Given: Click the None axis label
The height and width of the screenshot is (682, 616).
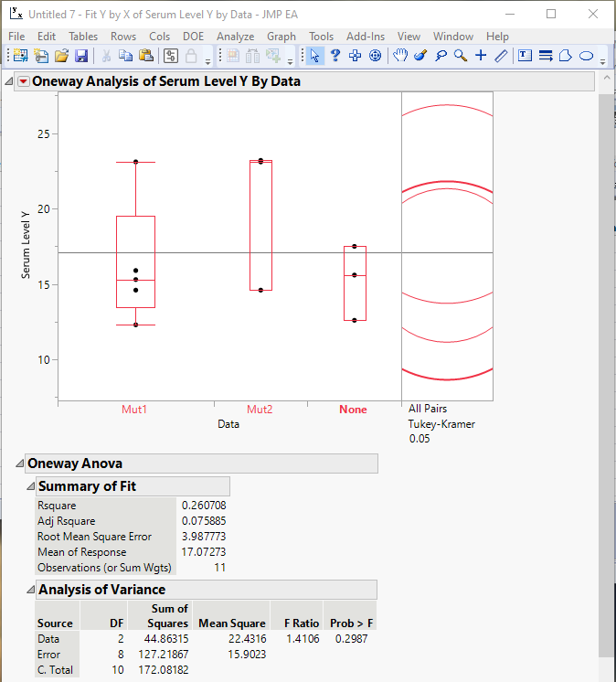Looking at the screenshot, I should pyautogui.click(x=353, y=410).
